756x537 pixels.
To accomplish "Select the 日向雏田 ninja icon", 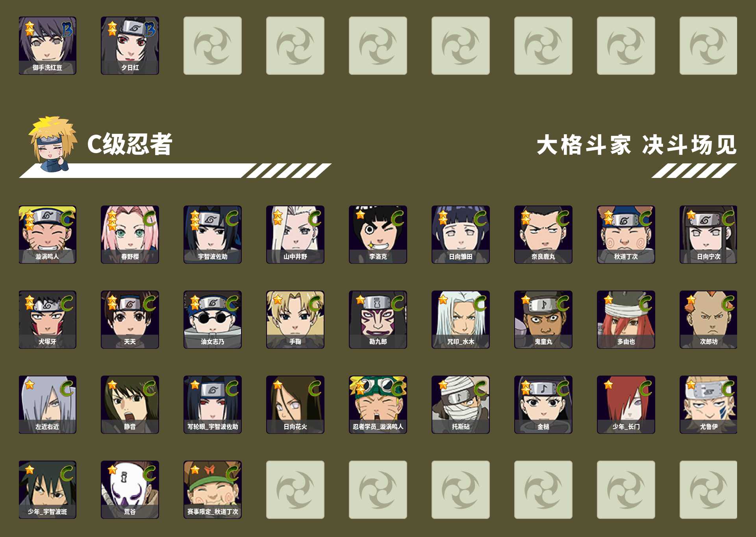I will [461, 234].
